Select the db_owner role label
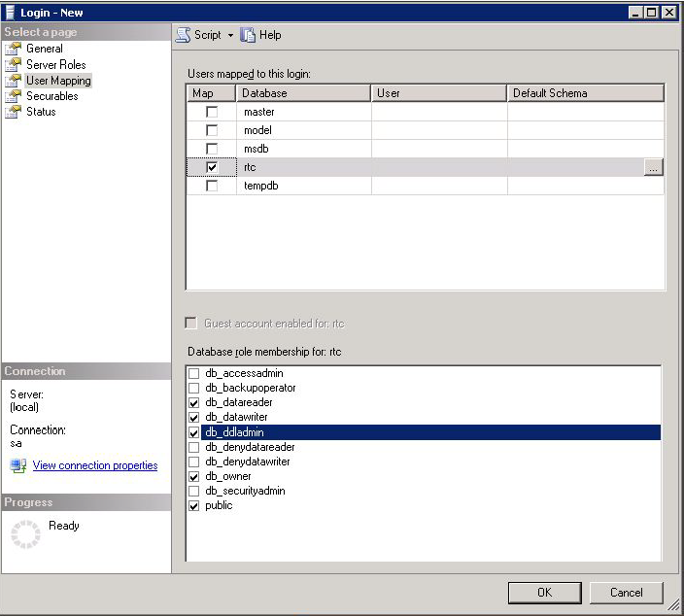 [227, 476]
